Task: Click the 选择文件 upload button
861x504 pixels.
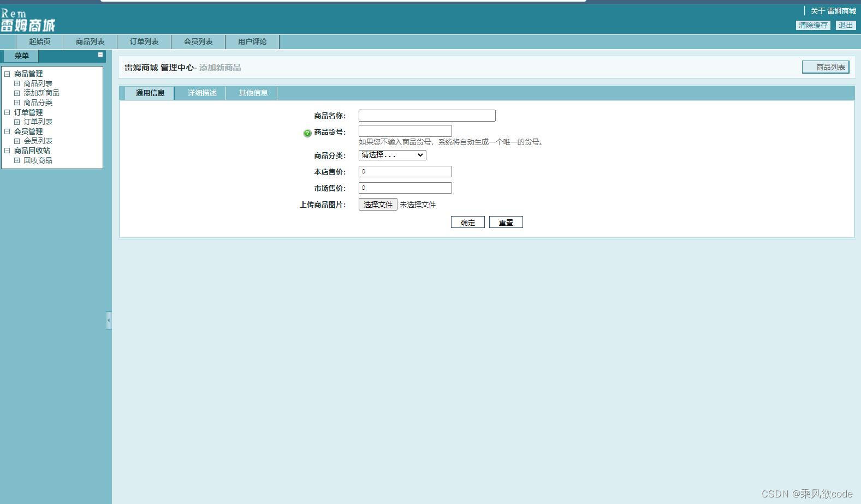Action: pyautogui.click(x=378, y=205)
